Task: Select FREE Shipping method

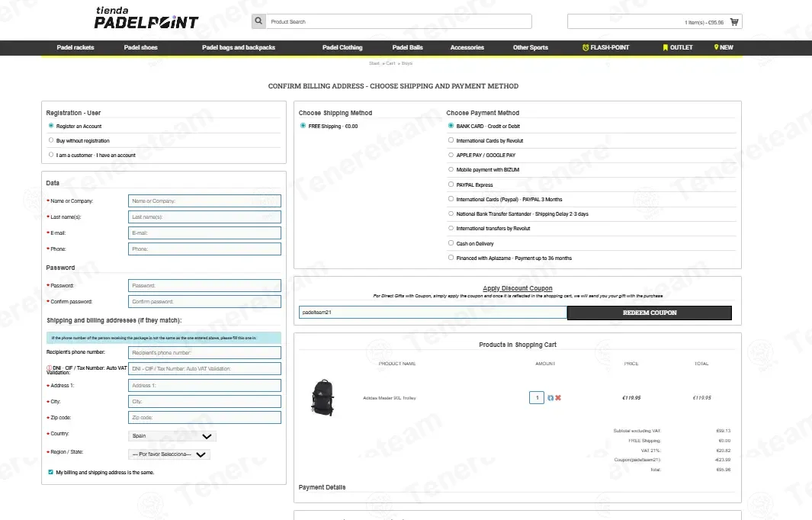Action: point(303,126)
